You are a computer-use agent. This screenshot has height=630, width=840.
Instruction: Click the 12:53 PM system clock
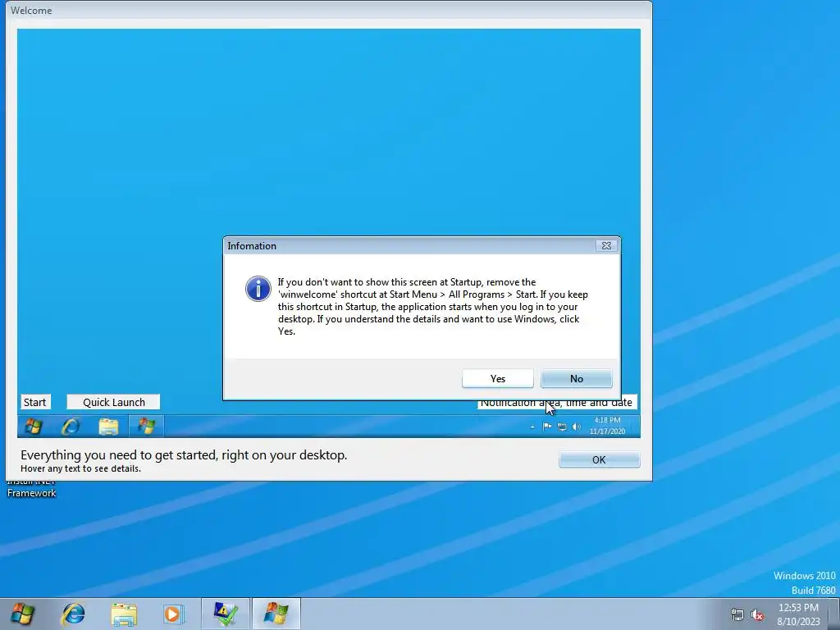coord(798,614)
